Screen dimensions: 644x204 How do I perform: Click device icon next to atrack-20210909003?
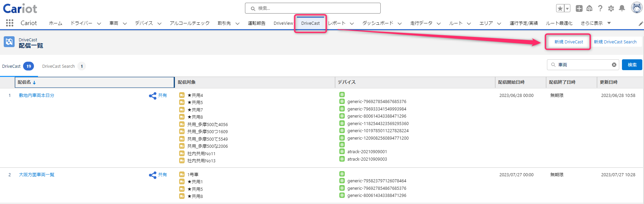(x=342, y=159)
